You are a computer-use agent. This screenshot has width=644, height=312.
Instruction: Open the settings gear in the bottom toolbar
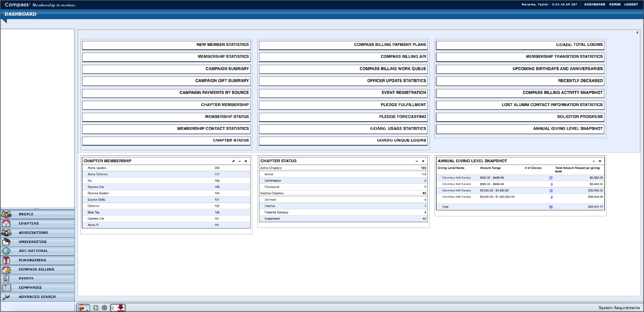104,308
